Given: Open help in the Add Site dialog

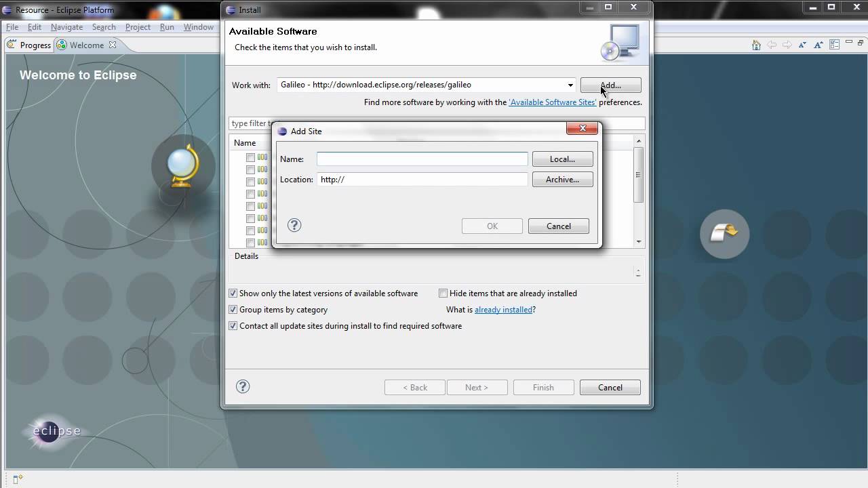Looking at the screenshot, I should pyautogui.click(x=294, y=226).
